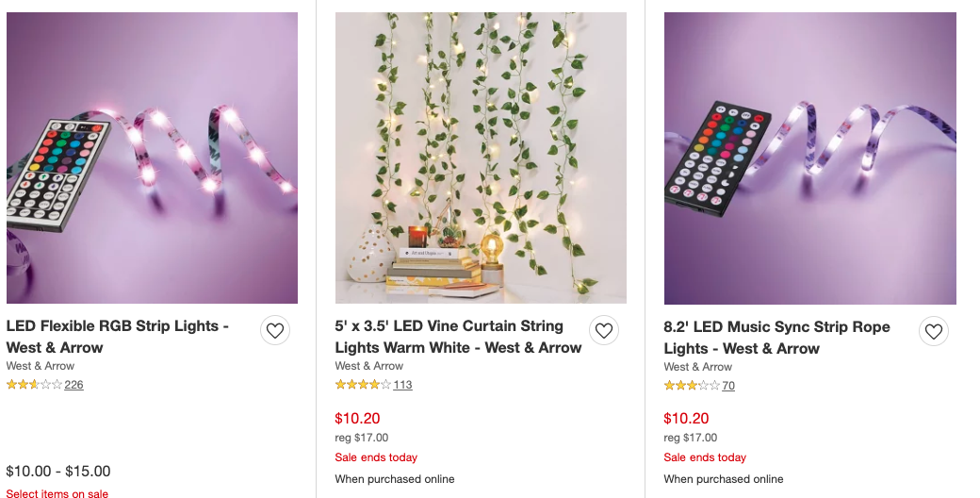980x498 pixels.
Task: Open the LED Flexible RGB Strip Lights title
Action: 118,337
